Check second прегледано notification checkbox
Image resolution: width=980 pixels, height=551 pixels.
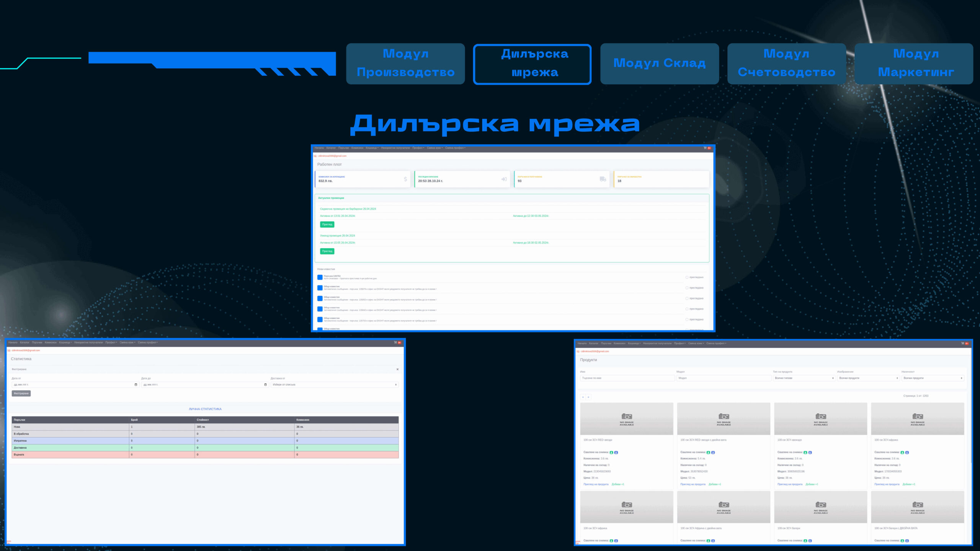pos(687,288)
